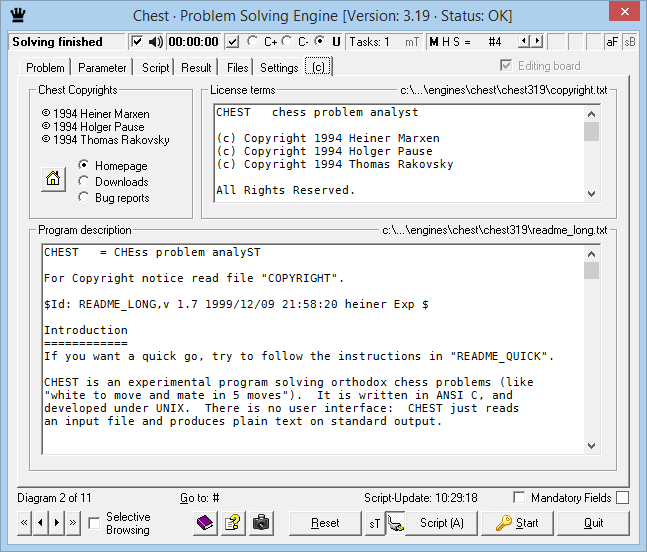The height and width of the screenshot is (552, 647).
Task: Open the Files tab
Action: (x=237, y=67)
